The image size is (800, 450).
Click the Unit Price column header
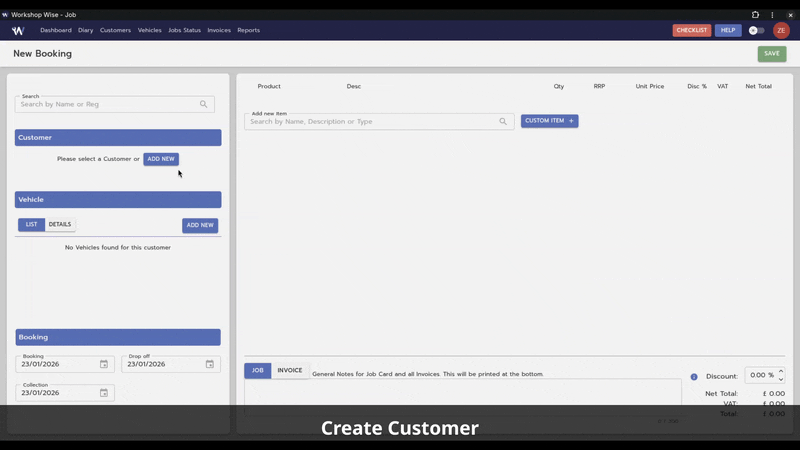tap(649, 86)
